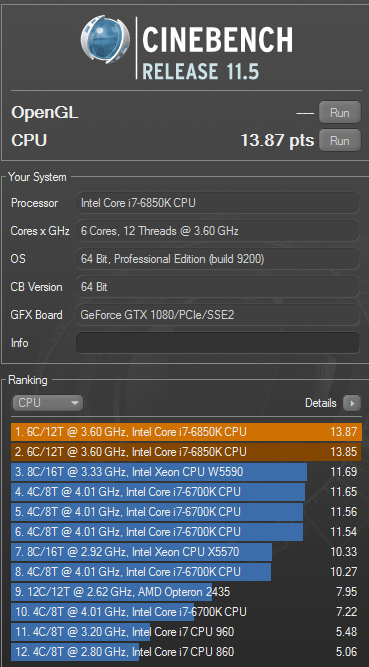Select ranking row 10 scoring 7.22

[186, 612]
